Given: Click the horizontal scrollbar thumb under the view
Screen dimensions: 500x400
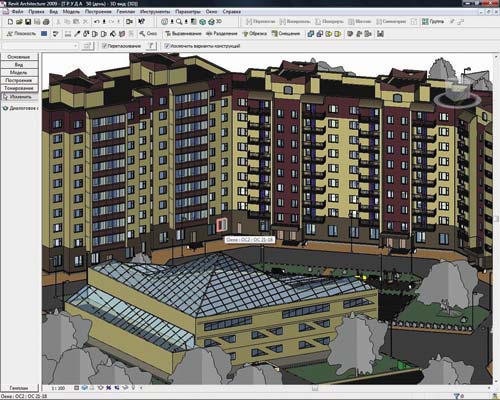Looking at the screenshot, I should (315, 388).
